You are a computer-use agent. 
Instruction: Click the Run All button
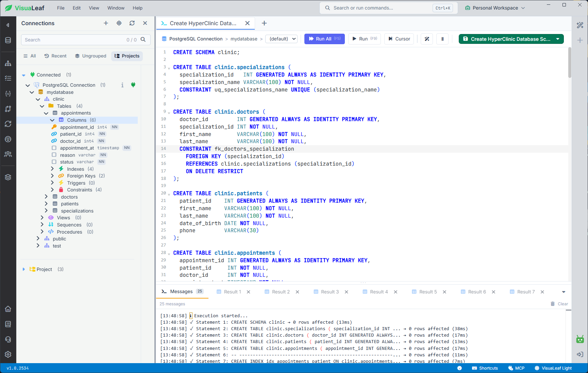coord(324,39)
